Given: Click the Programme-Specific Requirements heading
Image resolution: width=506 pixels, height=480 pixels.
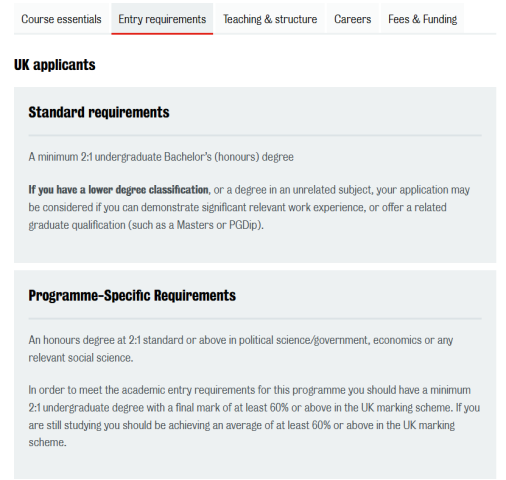Looking at the screenshot, I should point(132,296).
